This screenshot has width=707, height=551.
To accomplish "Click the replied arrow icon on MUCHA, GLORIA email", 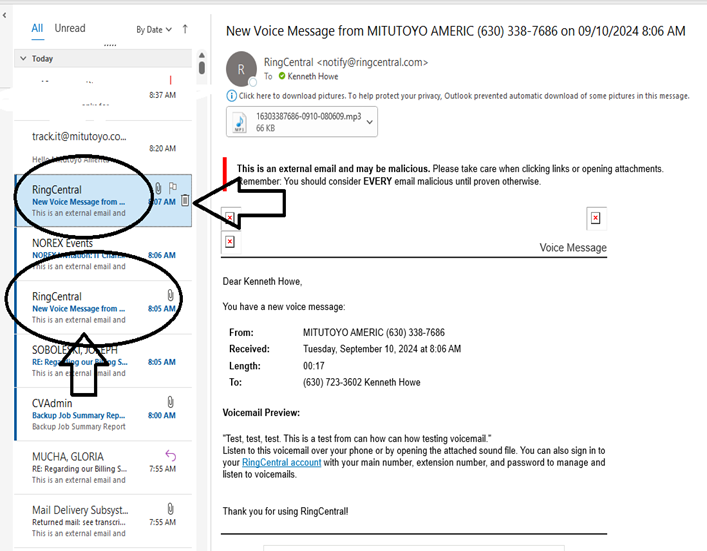I will click(170, 456).
